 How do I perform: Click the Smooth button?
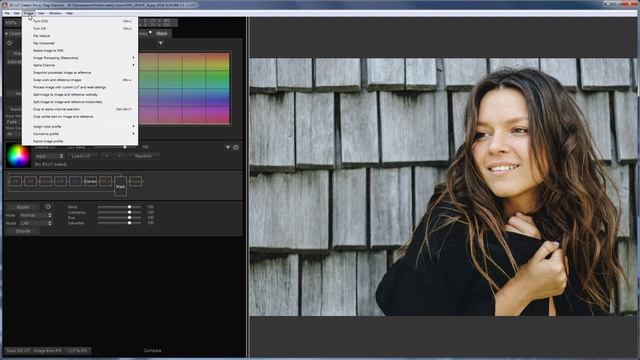(23, 231)
